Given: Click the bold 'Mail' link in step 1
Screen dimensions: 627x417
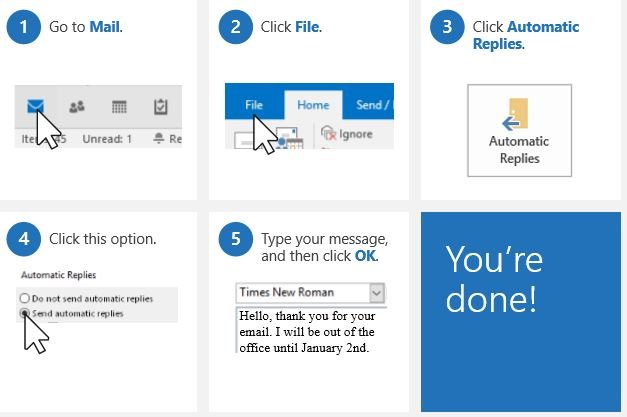Looking at the screenshot, I should [104, 27].
